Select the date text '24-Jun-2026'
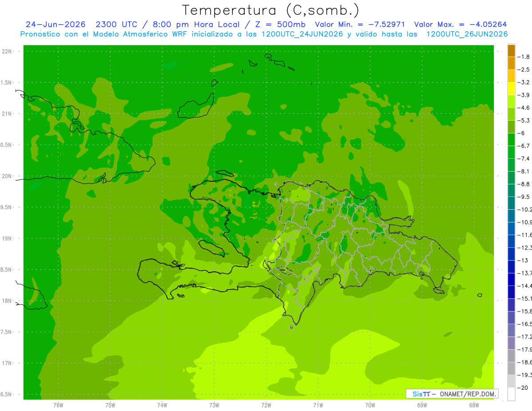This screenshot has height=411, width=532. coord(55,24)
